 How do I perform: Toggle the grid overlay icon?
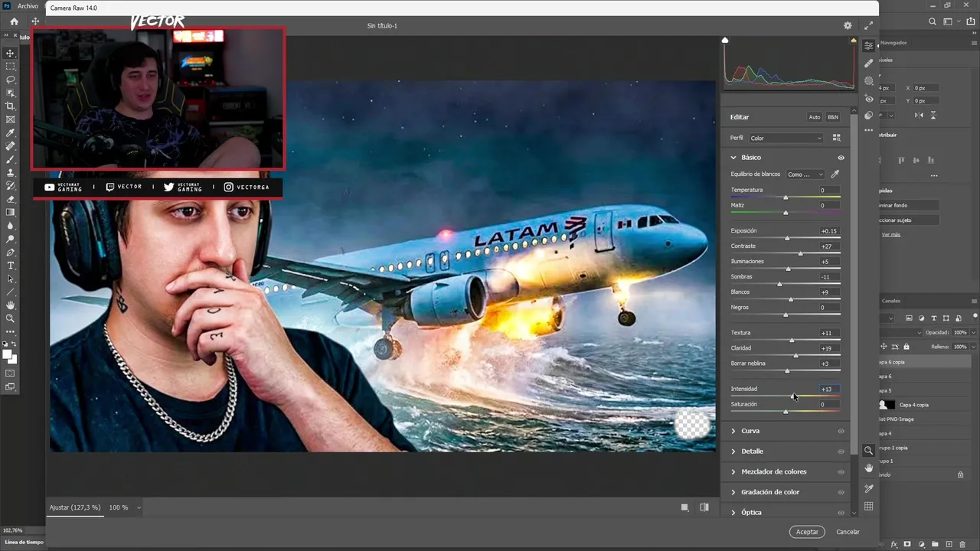click(x=869, y=506)
